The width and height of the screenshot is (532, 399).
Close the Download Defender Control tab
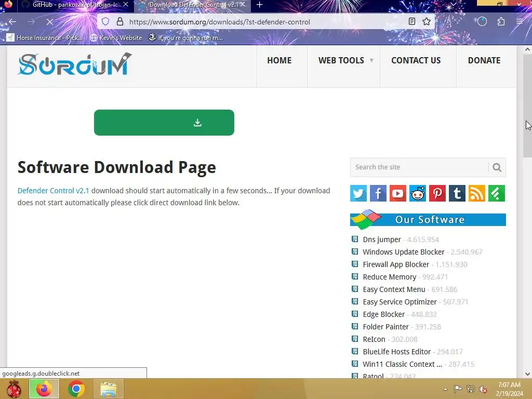[243, 4]
